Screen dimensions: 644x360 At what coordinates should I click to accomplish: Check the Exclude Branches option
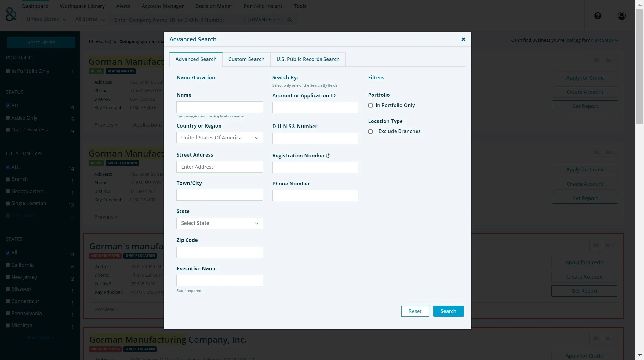tap(370, 131)
